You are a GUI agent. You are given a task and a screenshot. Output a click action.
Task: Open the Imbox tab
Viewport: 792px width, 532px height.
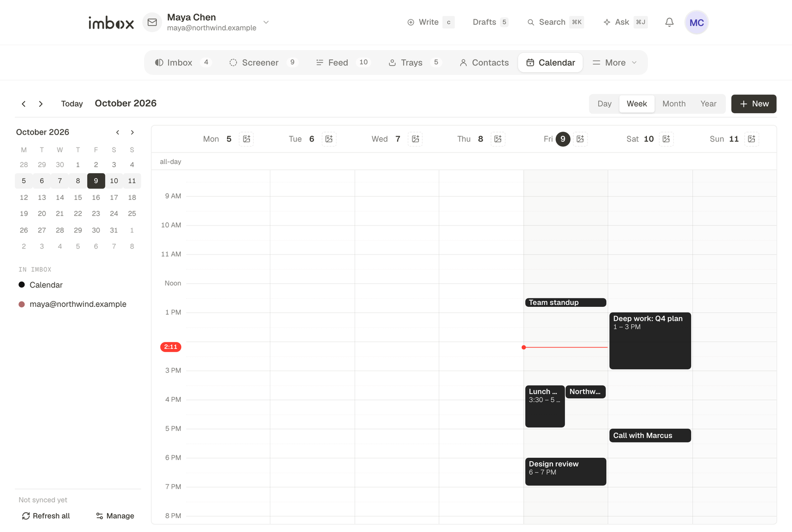183,63
